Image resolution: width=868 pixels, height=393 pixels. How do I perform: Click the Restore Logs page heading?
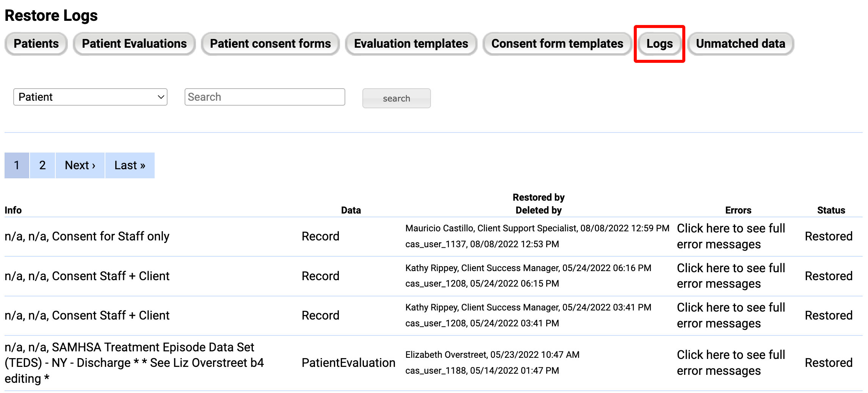click(51, 15)
